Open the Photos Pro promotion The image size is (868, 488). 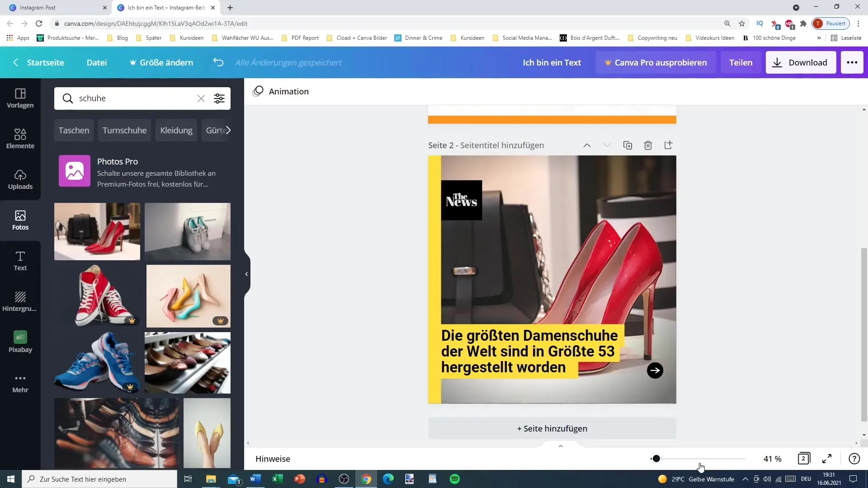[142, 172]
